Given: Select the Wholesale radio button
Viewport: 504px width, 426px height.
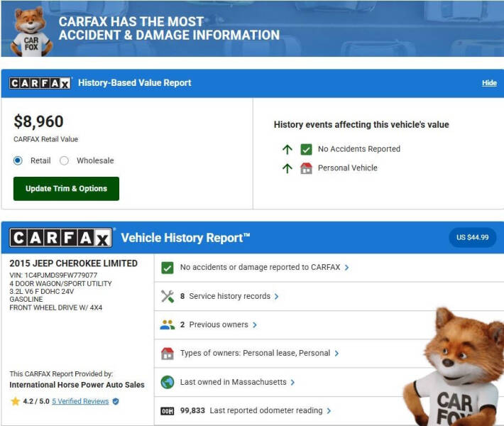Looking at the screenshot, I should [x=65, y=160].
